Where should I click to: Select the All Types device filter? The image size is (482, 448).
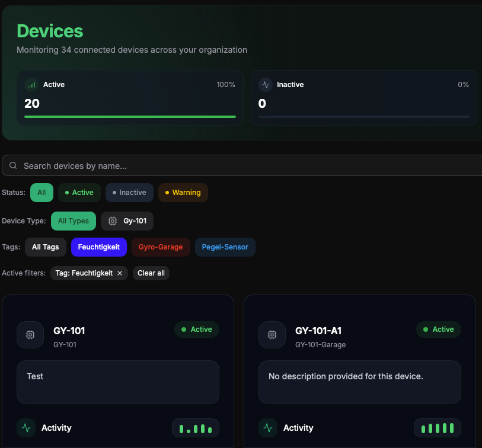coord(74,221)
